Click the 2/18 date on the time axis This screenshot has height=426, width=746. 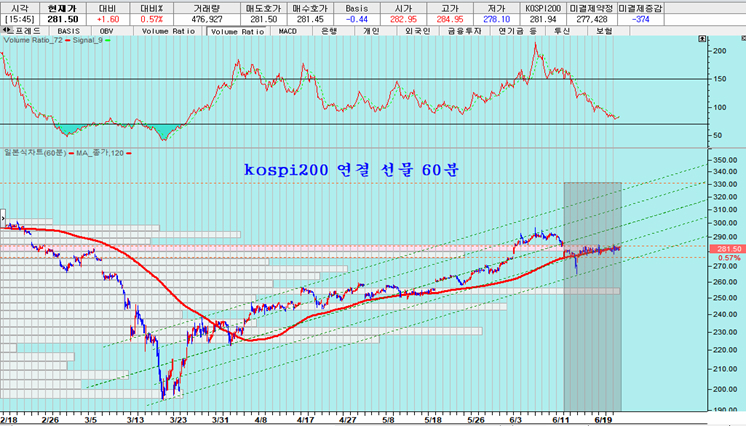point(9,420)
